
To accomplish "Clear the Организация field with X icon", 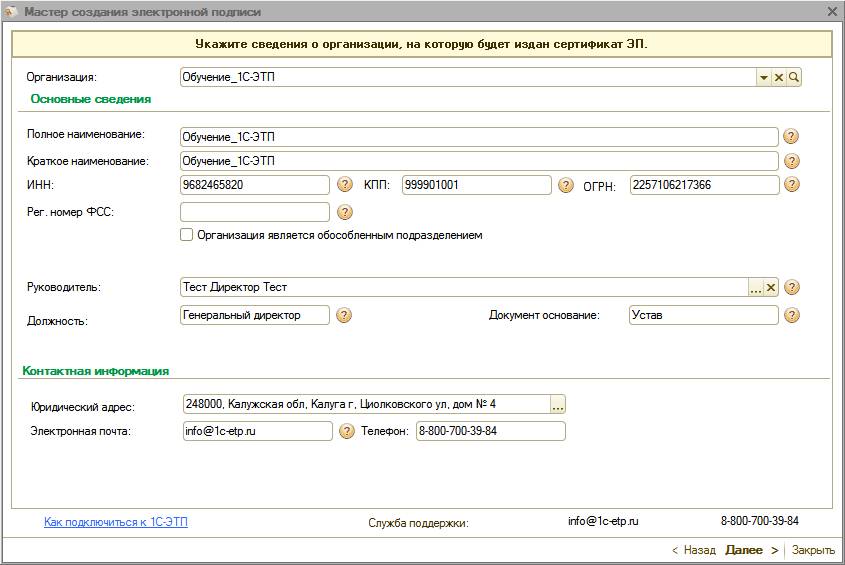I will [x=779, y=78].
